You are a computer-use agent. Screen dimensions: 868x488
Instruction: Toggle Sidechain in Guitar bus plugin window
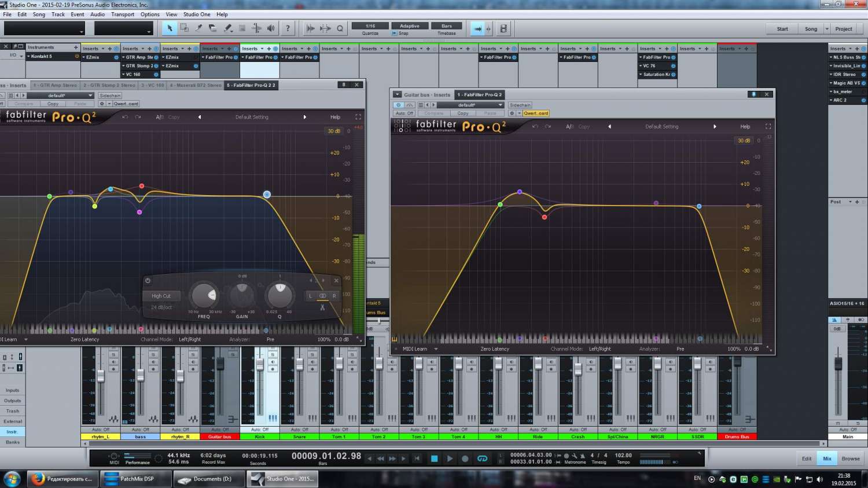coord(520,105)
